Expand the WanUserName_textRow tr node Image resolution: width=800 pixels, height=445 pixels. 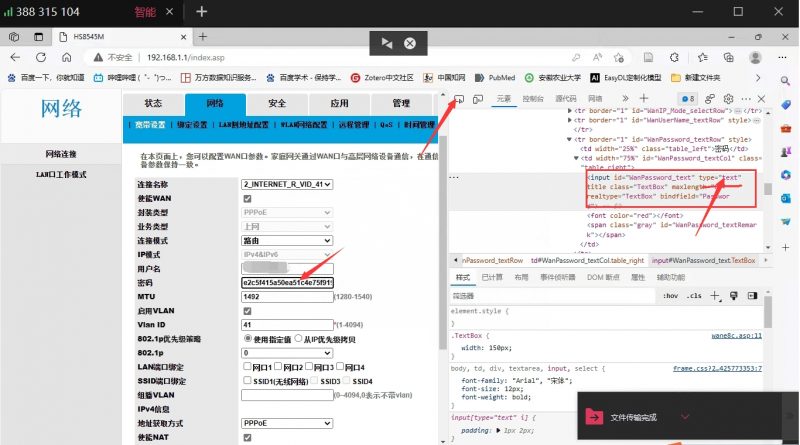click(570, 120)
